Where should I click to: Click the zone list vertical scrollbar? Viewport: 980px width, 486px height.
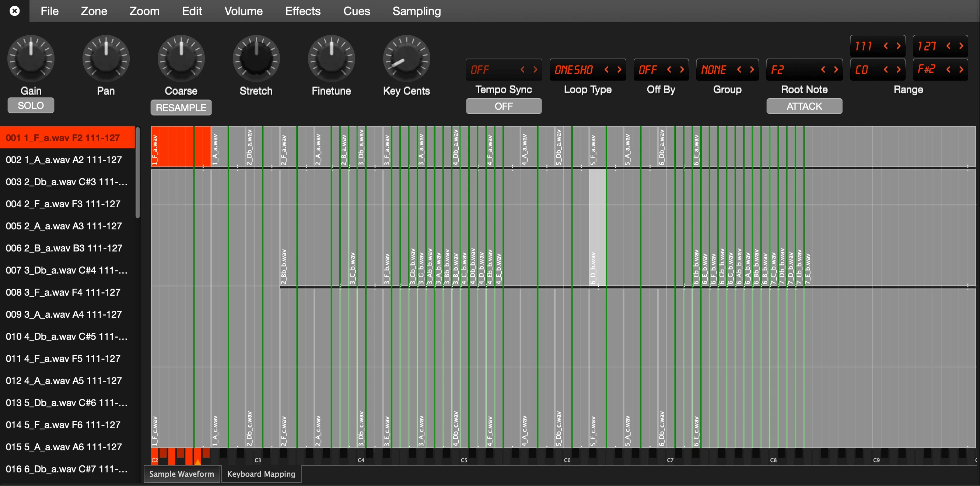click(138, 173)
